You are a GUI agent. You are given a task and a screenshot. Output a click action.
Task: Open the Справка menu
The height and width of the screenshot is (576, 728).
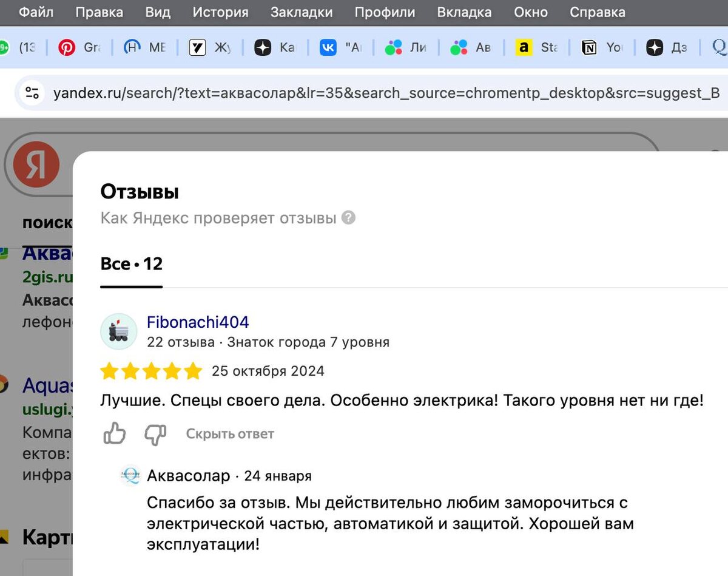tap(598, 12)
